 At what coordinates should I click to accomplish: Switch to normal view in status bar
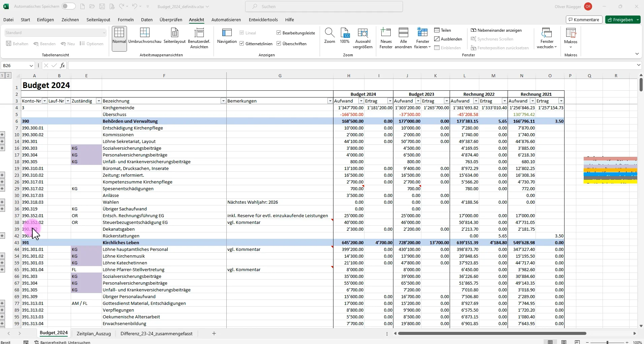click(550, 342)
